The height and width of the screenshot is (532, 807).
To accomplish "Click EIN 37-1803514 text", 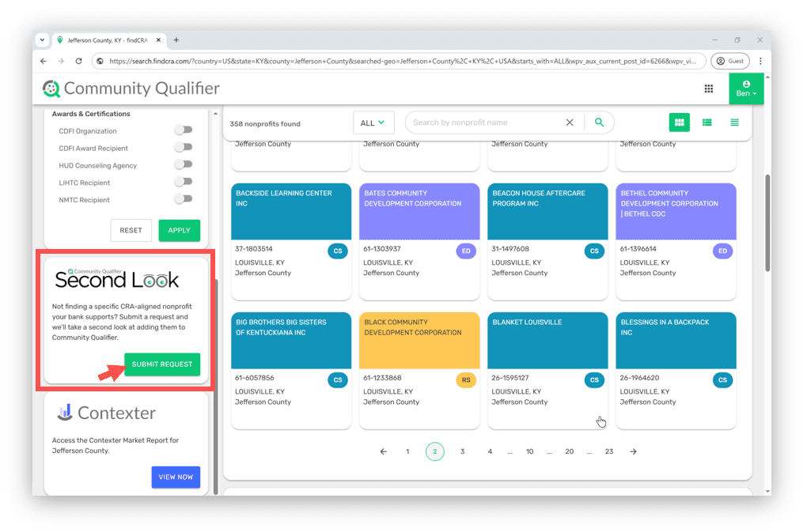I will tap(254, 249).
